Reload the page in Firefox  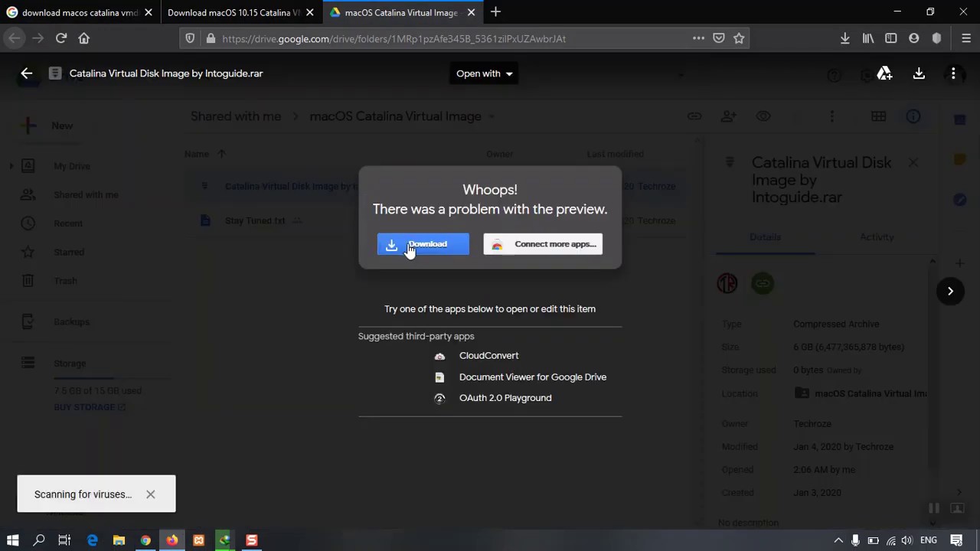(x=61, y=38)
